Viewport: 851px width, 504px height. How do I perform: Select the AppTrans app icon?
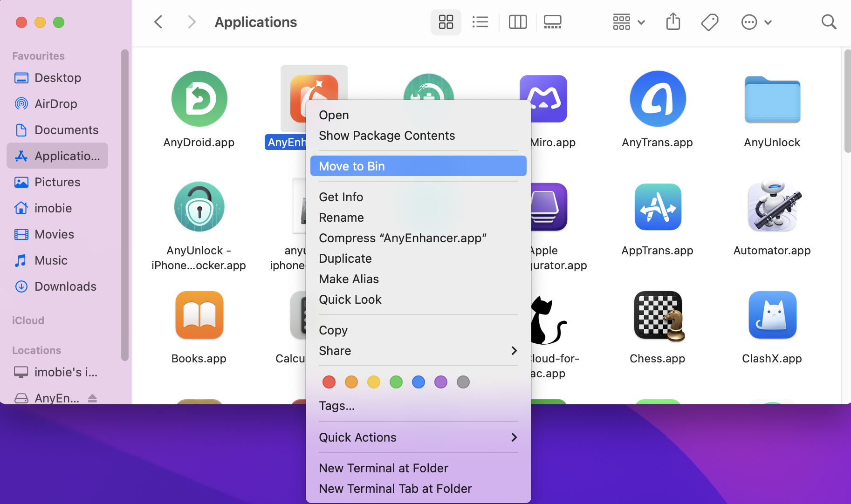[x=658, y=206]
